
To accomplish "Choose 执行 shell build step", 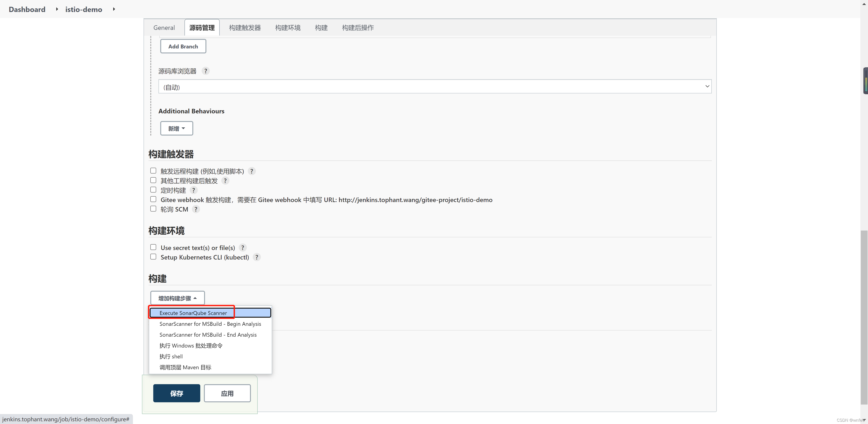I will coord(171,357).
